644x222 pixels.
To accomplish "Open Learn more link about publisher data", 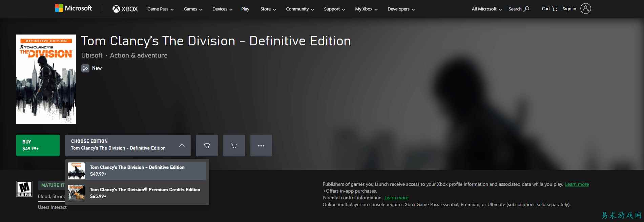I will coord(577,184).
